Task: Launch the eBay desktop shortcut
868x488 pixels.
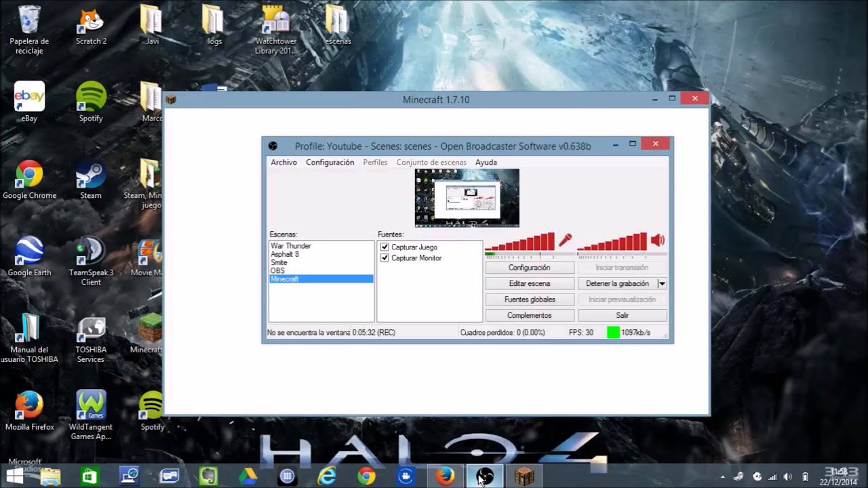Action: pyautogui.click(x=29, y=102)
